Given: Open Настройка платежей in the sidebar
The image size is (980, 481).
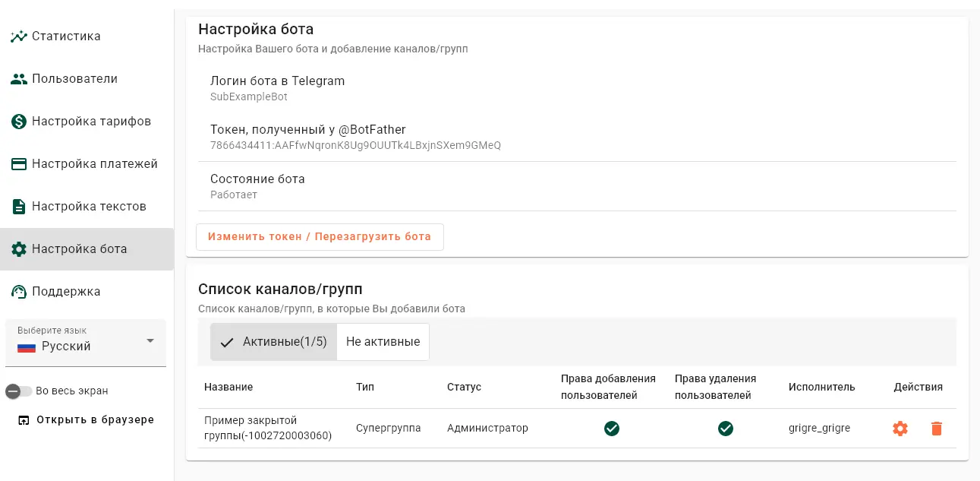Looking at the screenshot, I should tap(87, 164).
